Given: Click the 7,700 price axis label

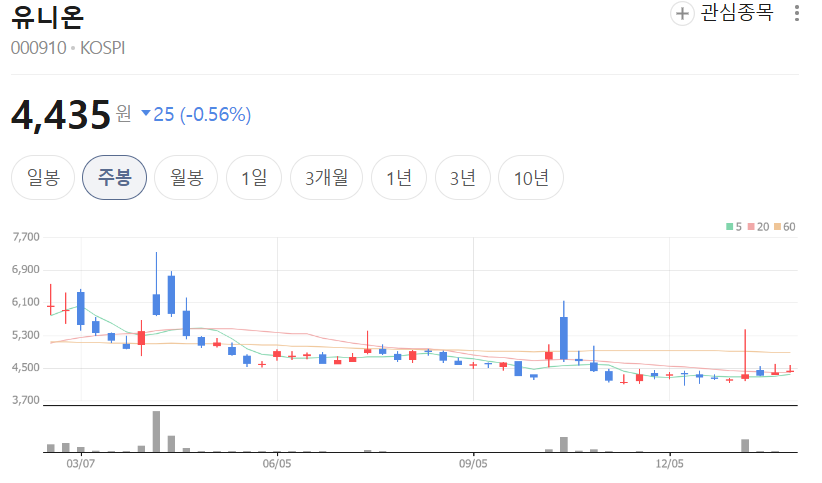Looking at the screenshot, I should (26, 237).
